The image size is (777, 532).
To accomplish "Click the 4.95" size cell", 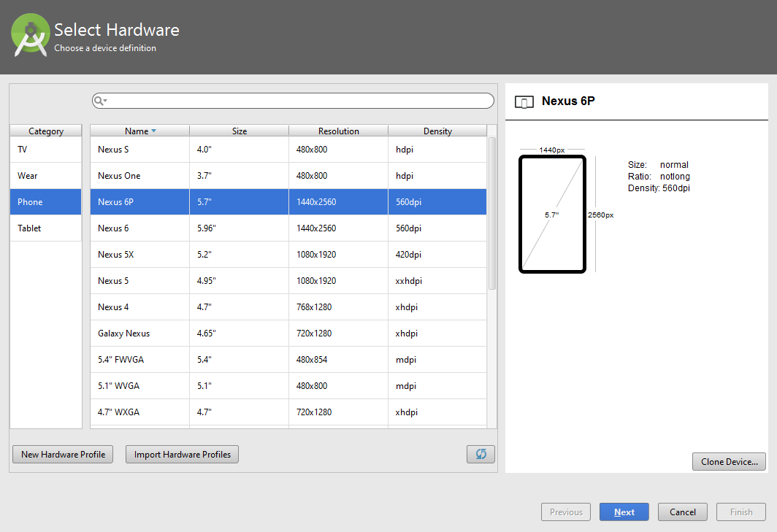I will click(240, 280).
